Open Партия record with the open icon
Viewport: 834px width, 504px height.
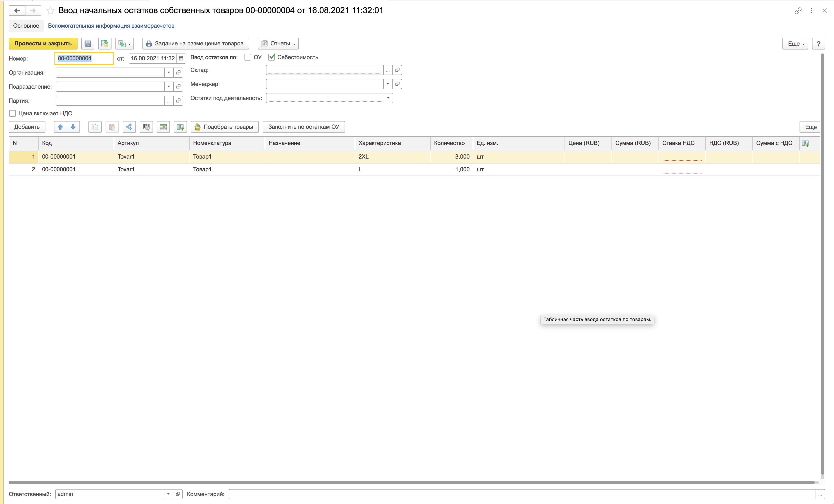[x=178, y=100]
